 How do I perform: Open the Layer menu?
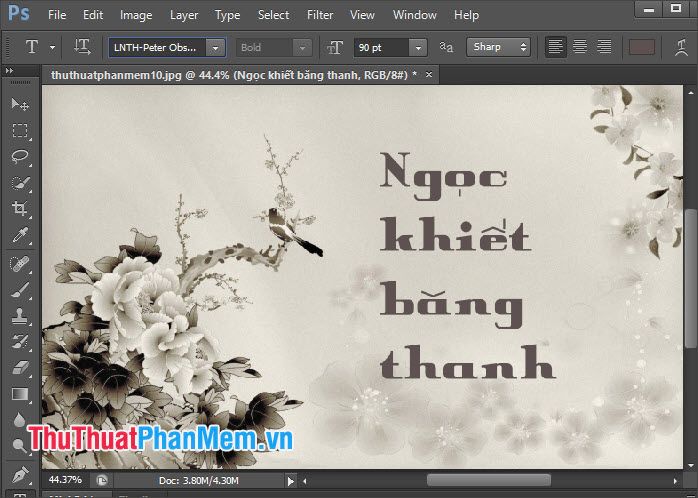pos(184,15)
